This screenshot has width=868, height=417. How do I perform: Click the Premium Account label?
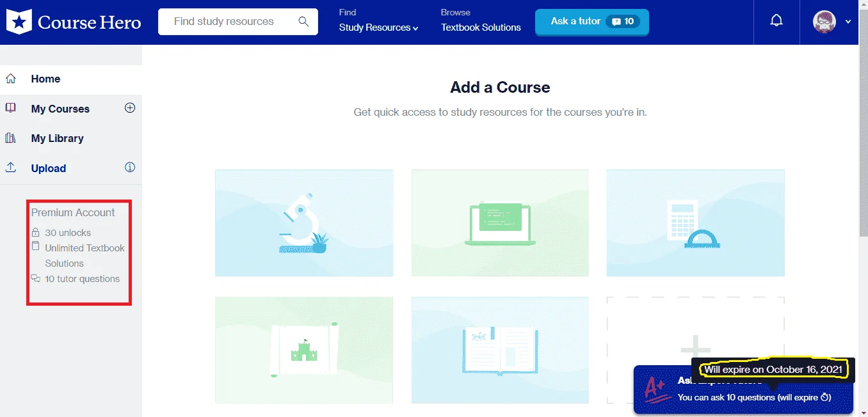[x=73, y=212]
